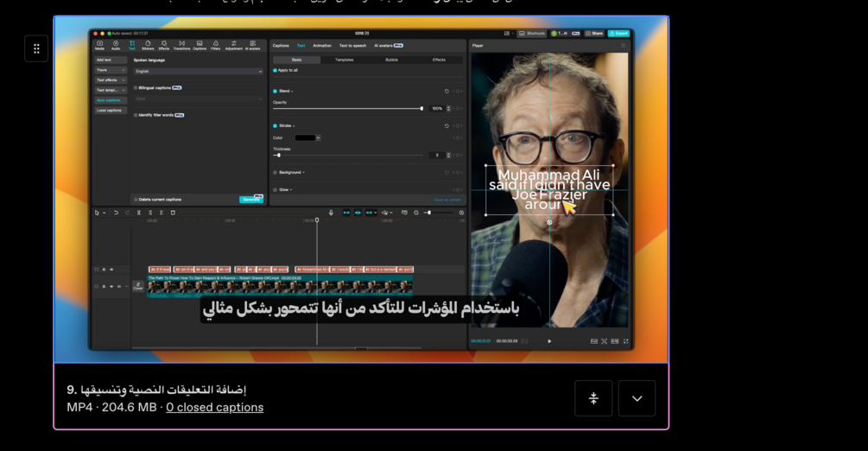Screen dimensions: 868x451
Task: Open the Captions icon in top toolbar
Action: [200, 45]
